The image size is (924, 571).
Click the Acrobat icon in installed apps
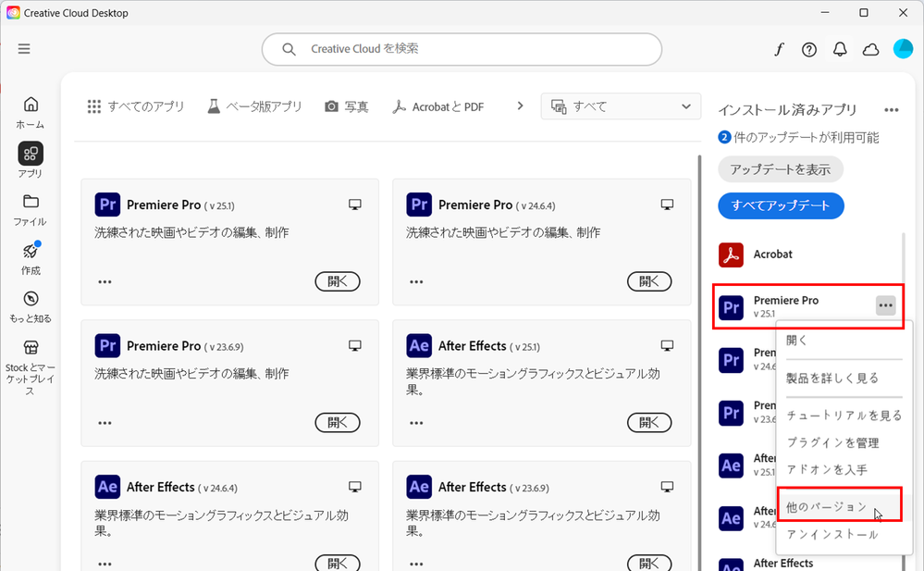(x=731, y=254)
